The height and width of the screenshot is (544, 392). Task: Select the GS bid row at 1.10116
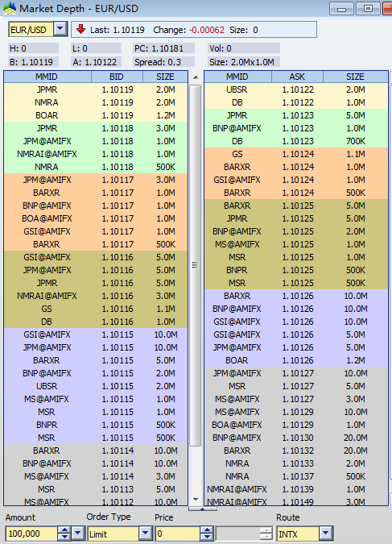pyautogui.click(x=96, y=309)
